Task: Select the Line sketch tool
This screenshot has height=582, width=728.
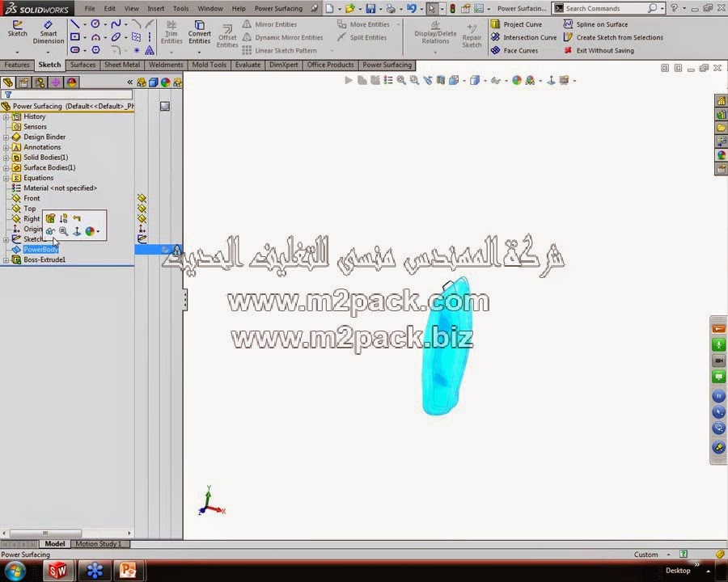Action: click(74, 24)
